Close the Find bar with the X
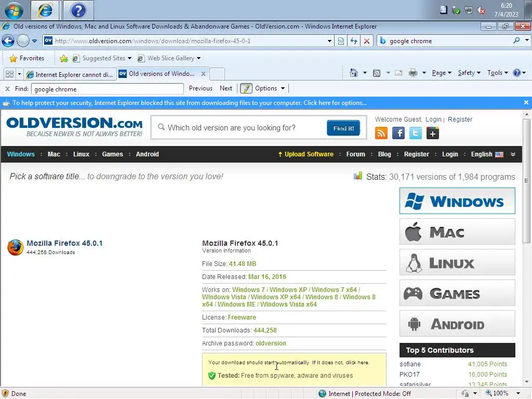This screenshot has height=399, width=532. coord(7,89)
